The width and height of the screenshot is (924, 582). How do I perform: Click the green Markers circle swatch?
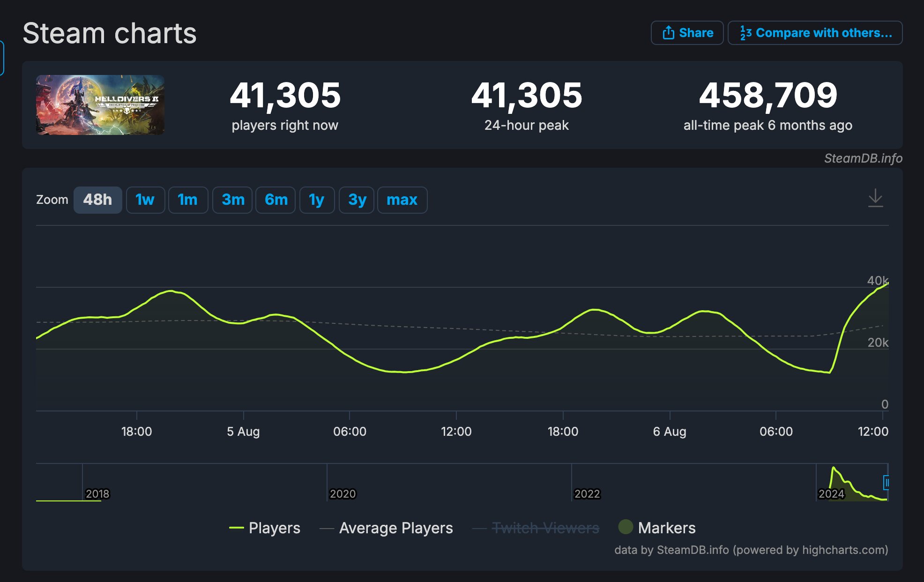pos(626,527)
